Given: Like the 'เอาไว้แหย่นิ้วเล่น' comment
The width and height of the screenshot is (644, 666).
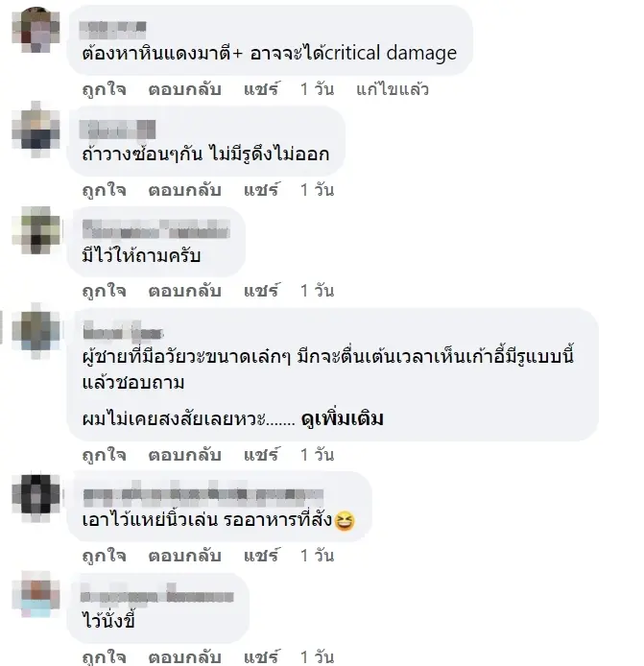Looking at the screenshot, I should coord(104,556).
